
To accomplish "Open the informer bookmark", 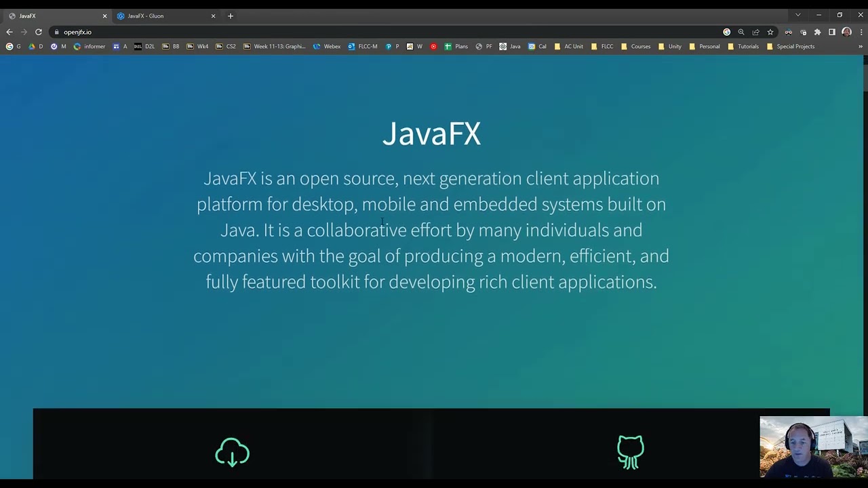I will pyautogui.click(x=90, y=47).
